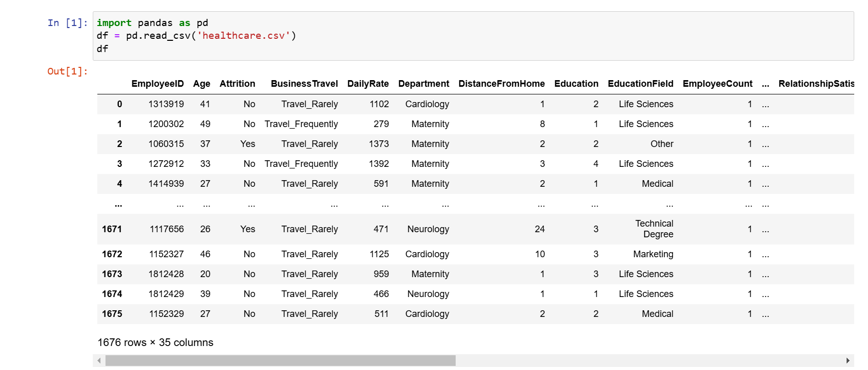Viewport: 868px width, 370px height.
Task: Click the right arrow of the horizontal scrollbar
Action: [x=848, y=361]
